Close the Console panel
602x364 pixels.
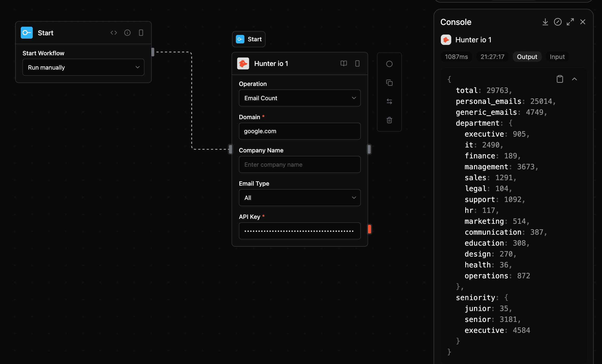[x=583, y=22]
